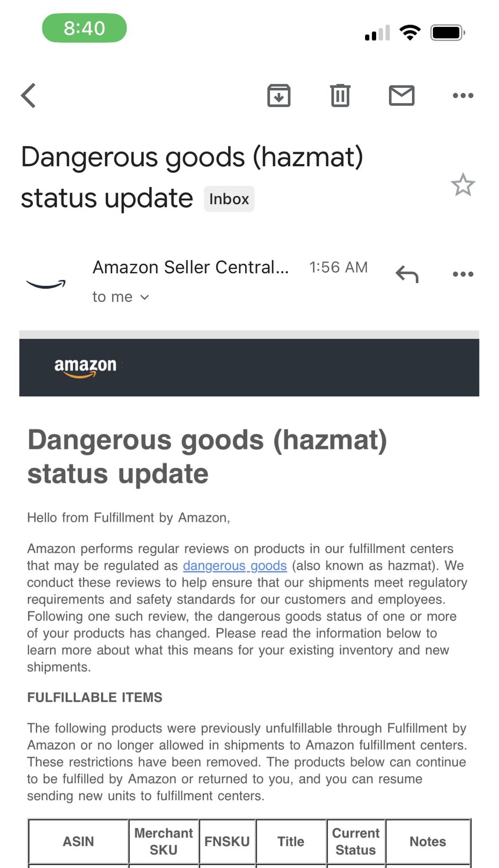499x868 pixels.
Task: Tap the ASIN column header
Action: [x=78, y=842]
